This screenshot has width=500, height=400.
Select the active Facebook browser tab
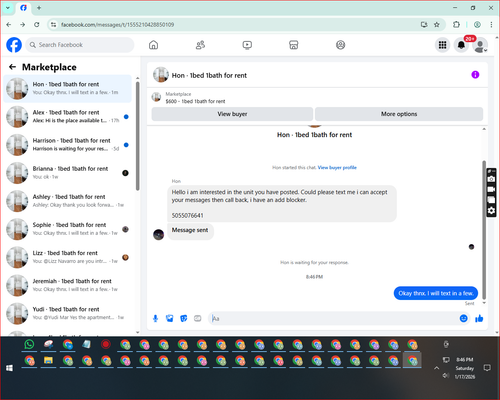pos(23,8)
